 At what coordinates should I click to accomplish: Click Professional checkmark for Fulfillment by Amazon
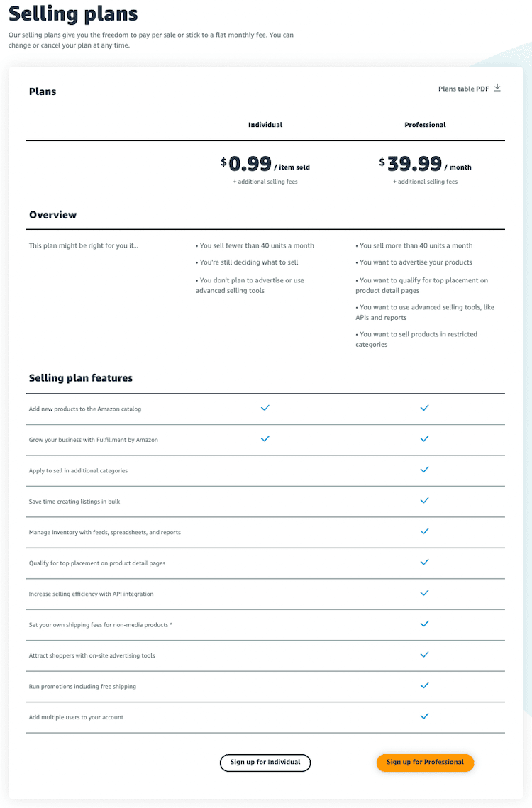(425, 439)
